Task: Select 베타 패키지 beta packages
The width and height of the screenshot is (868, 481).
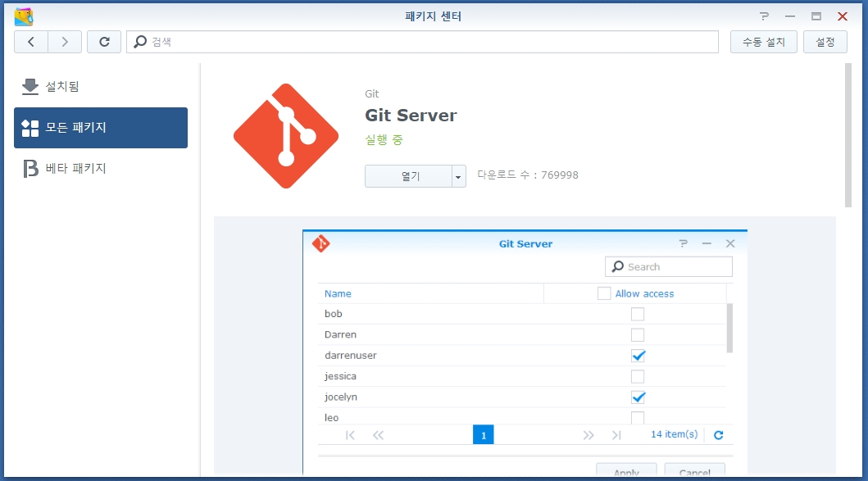Action: click(101, 168)
